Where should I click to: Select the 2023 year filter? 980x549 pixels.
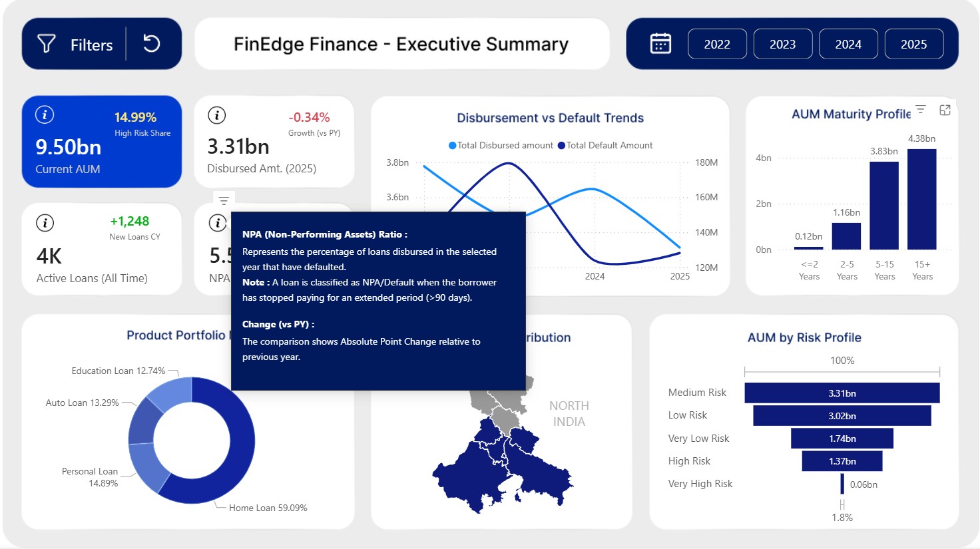coord(782,44)
